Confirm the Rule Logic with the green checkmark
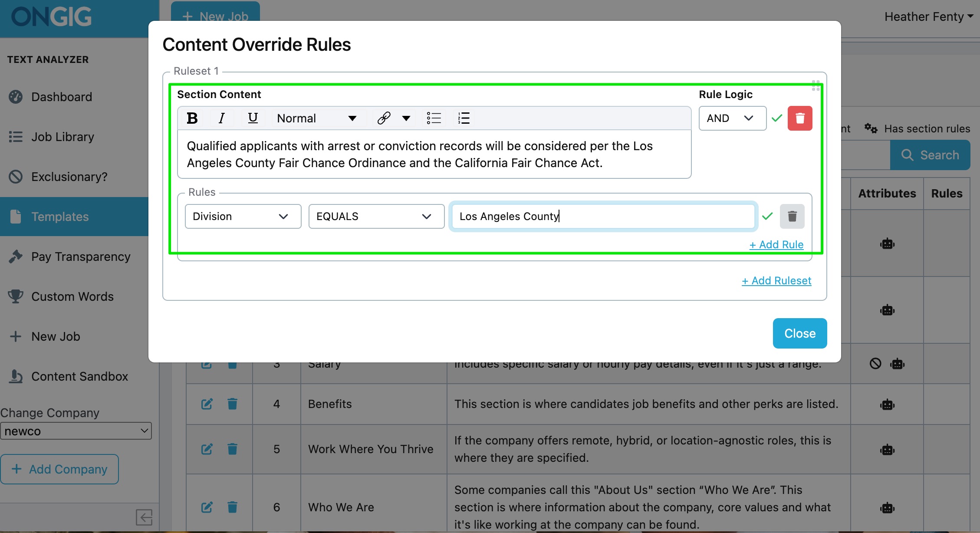This screenshot has width=980, height=533. point(777,118)
